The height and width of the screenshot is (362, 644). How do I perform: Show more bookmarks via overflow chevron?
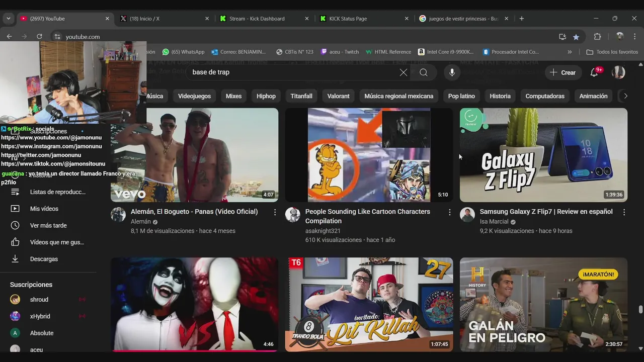point(570,52)
